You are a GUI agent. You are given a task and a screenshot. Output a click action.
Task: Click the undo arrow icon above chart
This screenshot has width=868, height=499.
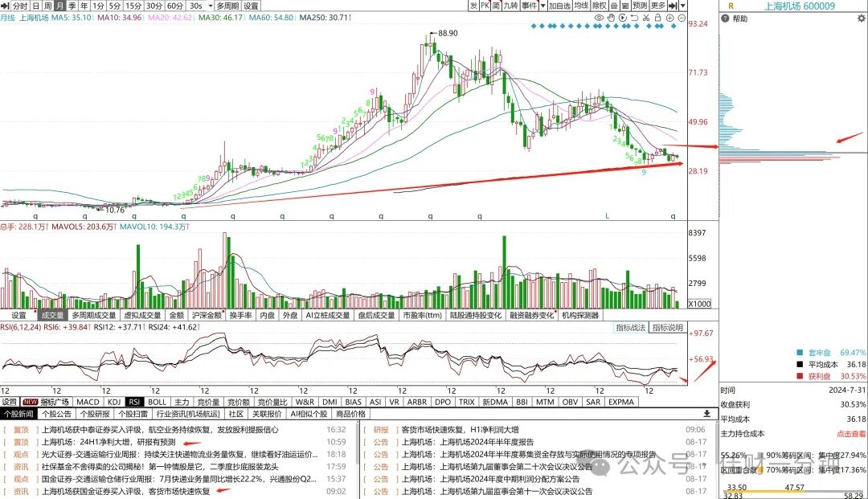[634, 18]
